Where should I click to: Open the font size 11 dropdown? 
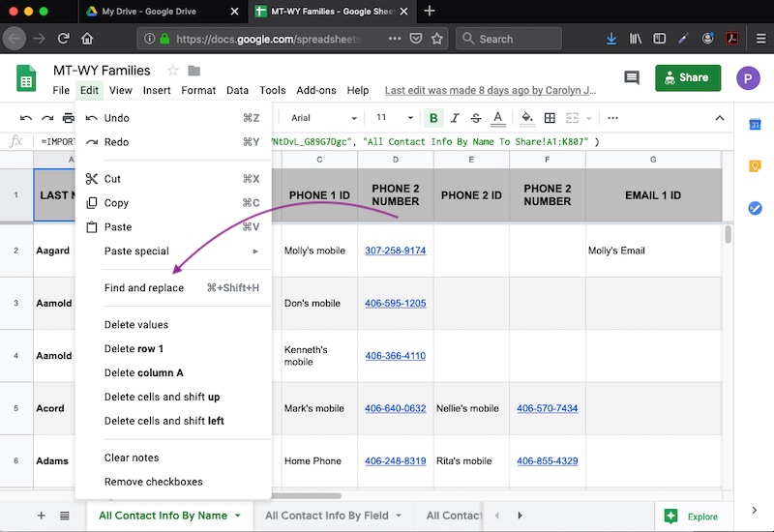[395, 118]
